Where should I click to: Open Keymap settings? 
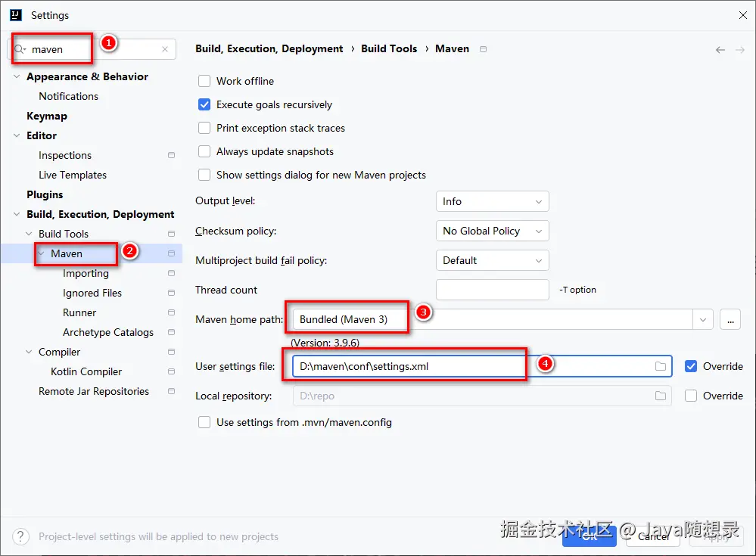click(47, 116)
